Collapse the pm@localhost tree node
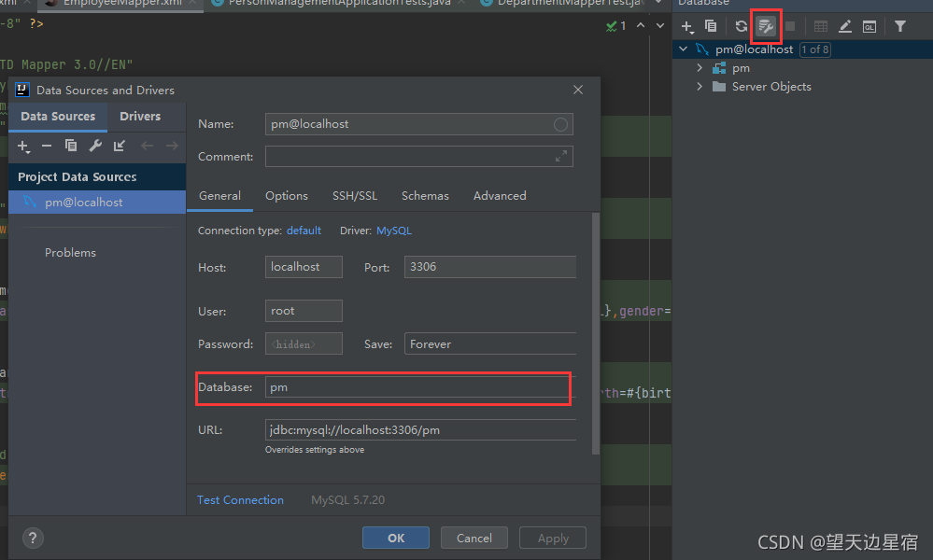933x560 pixels. (x=683, y=49)
